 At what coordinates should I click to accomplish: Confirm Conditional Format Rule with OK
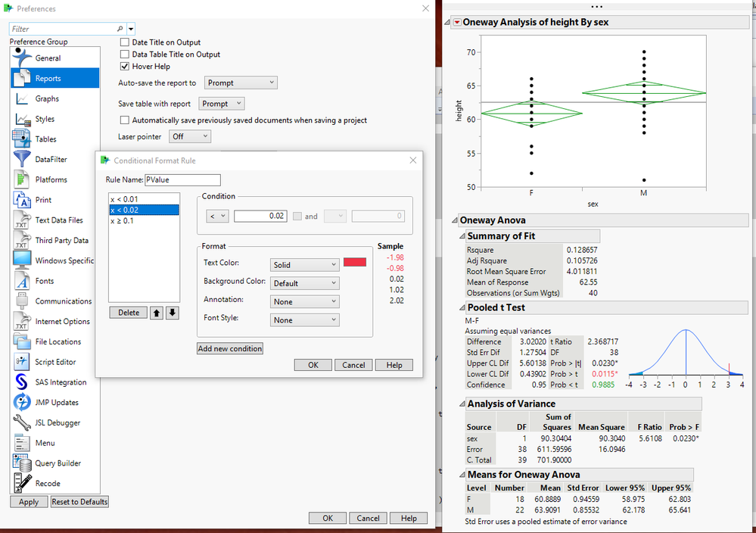pos(313,365)
